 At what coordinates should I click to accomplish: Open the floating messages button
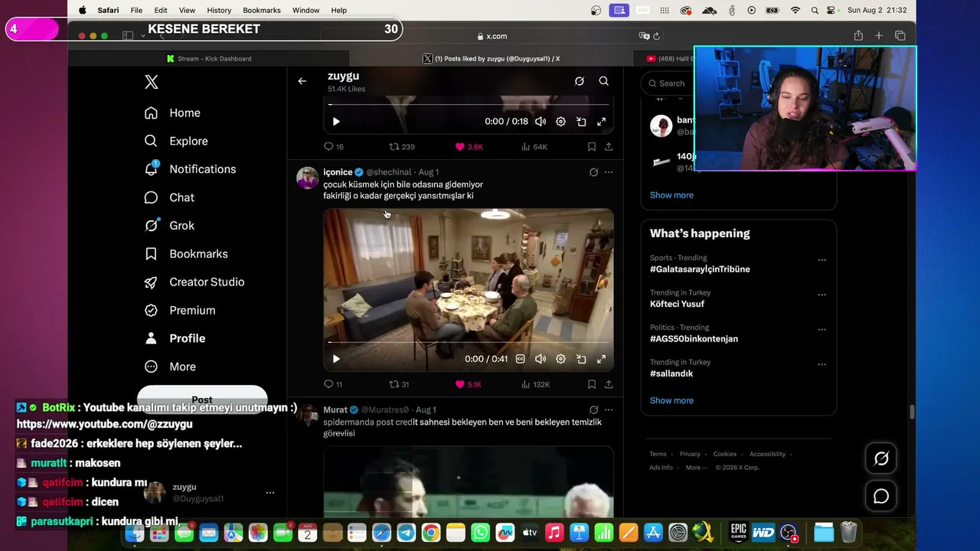point(881,497)
